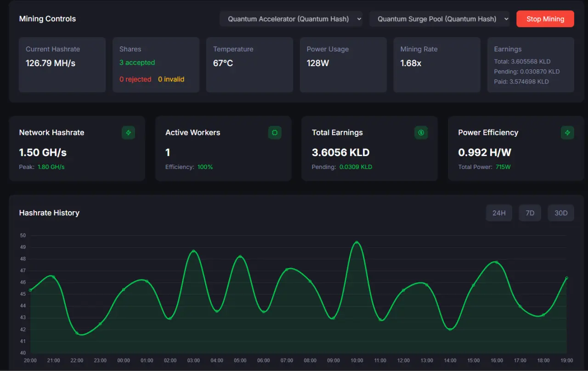Select the 30D chart range
This screenshot has width=588, height=371.
point(561,213)
